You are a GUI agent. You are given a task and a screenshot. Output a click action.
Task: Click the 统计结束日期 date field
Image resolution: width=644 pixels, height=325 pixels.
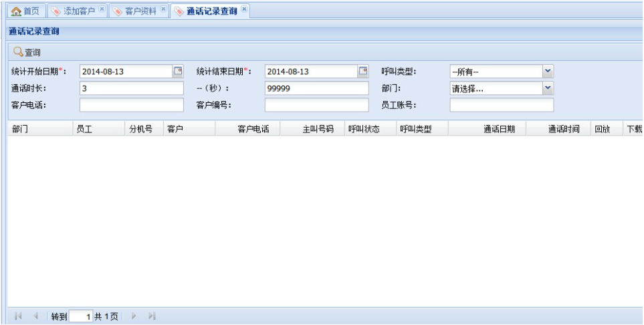pos(312,72)
